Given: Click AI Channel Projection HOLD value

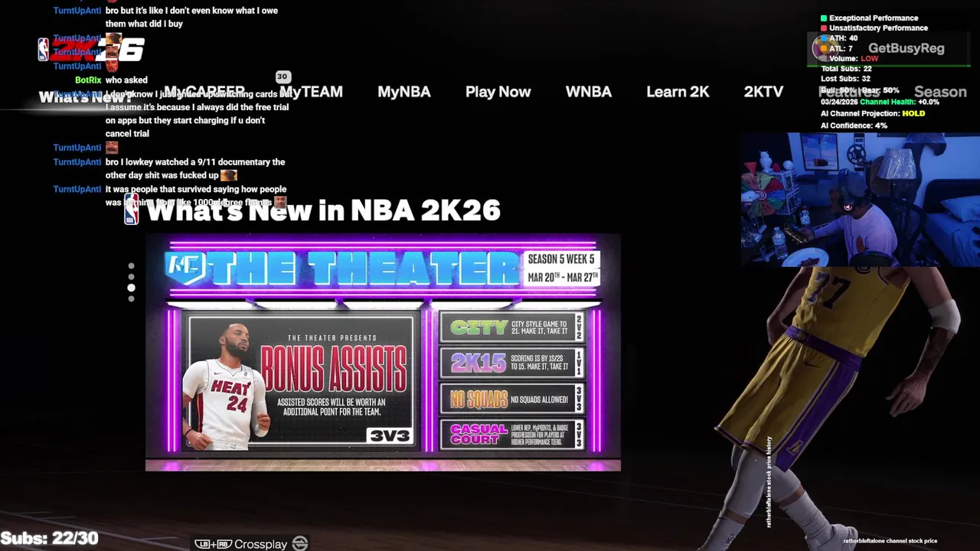Looking at the screenshot, I should 913,113.
